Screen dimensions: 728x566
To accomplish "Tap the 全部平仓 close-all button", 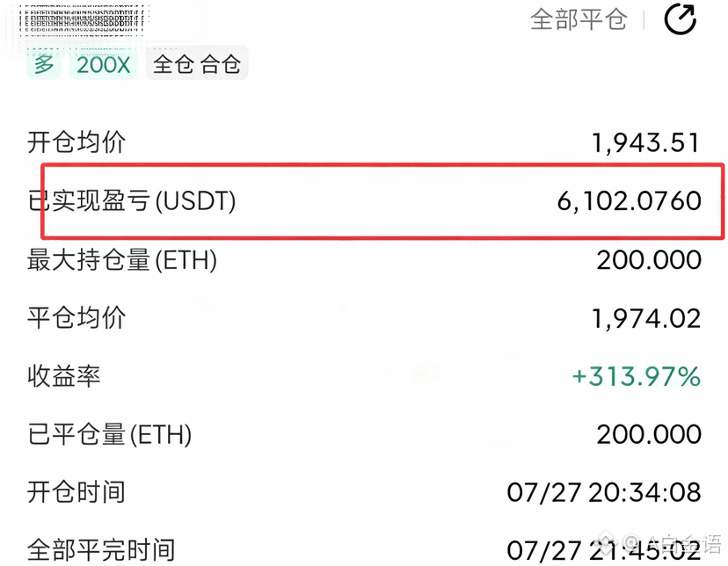I will tap(579, 19).
